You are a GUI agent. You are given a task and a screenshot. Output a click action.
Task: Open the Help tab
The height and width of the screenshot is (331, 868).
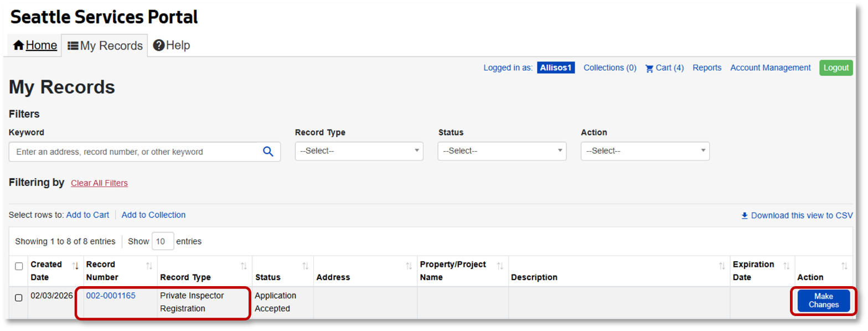(172, 45)
